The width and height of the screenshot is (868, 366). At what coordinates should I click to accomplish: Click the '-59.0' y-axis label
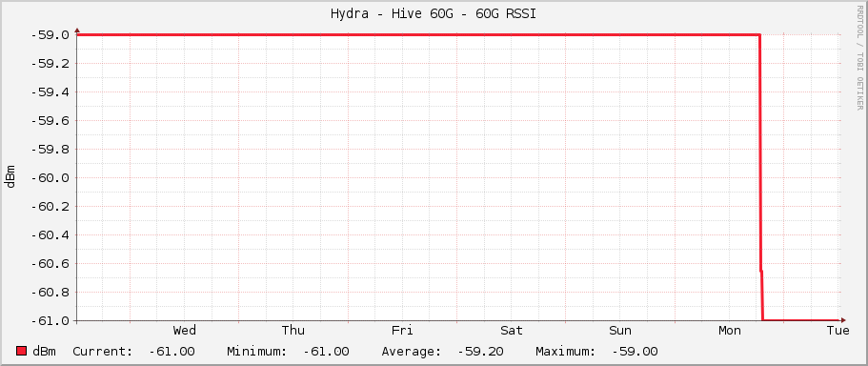pyautogui.click(x=50, y=35)
